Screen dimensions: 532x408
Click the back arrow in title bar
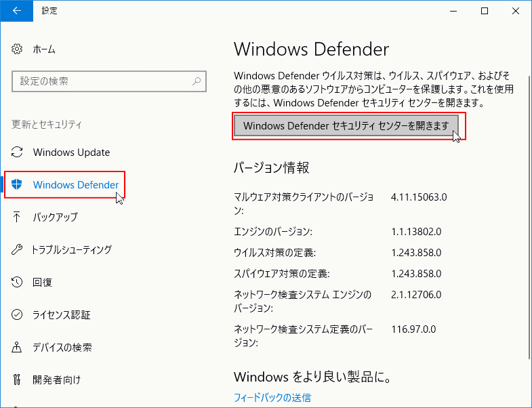click(17, 11)
